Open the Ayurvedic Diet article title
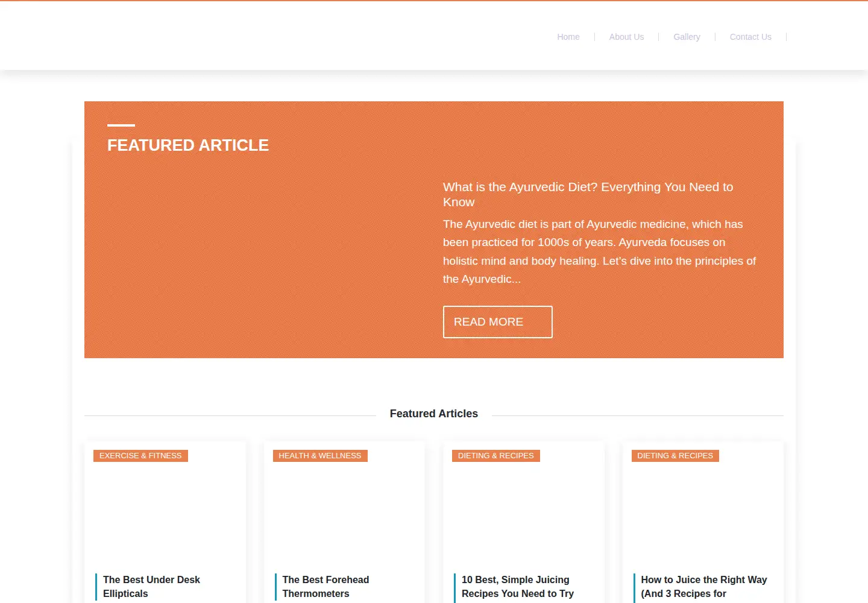868x603 pixels. click(x=588, y=194)
